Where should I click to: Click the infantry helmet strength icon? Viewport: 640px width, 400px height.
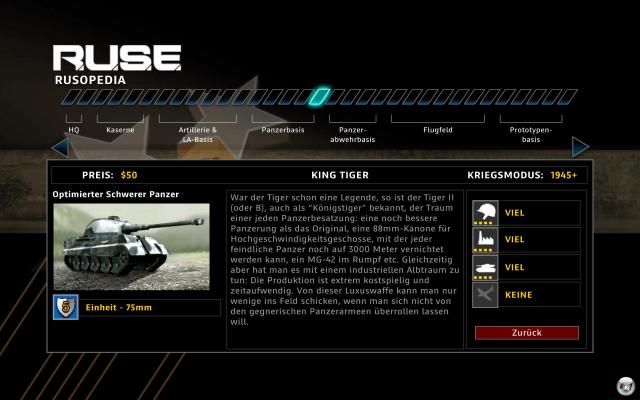(485, 213)
